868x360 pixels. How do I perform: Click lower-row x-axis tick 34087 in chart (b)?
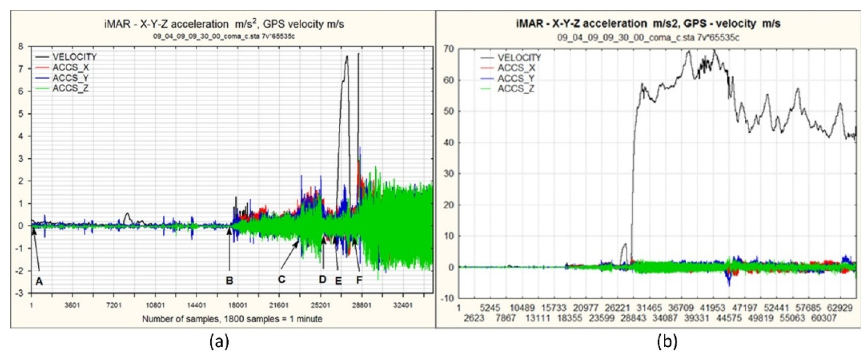click(x=665, y=318)
